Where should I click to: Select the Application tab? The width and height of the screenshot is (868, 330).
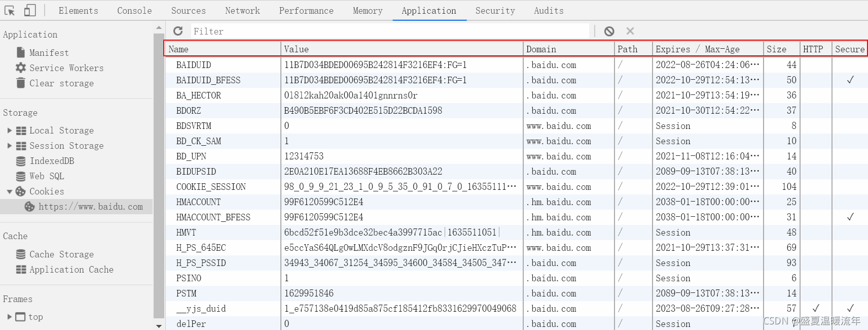(x=429, y=10)
